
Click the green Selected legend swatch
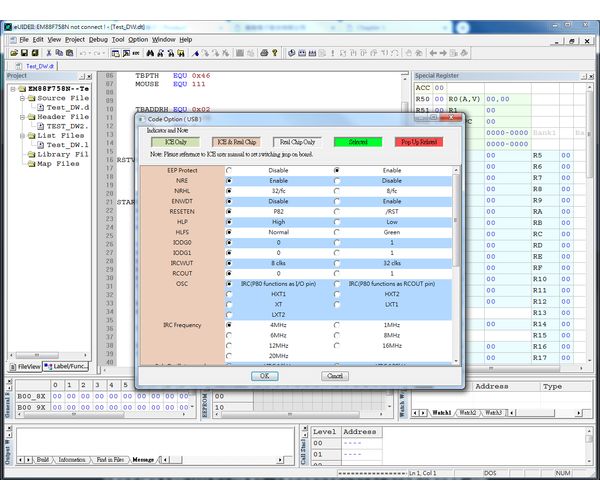tap(358, 142)
